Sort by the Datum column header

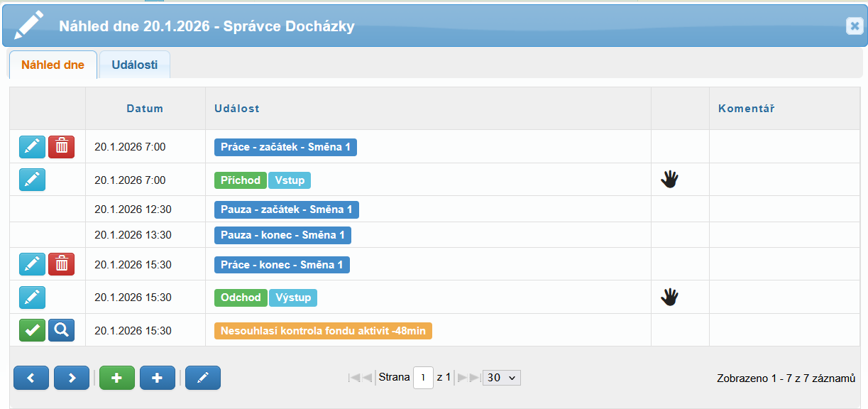(145, 109)
